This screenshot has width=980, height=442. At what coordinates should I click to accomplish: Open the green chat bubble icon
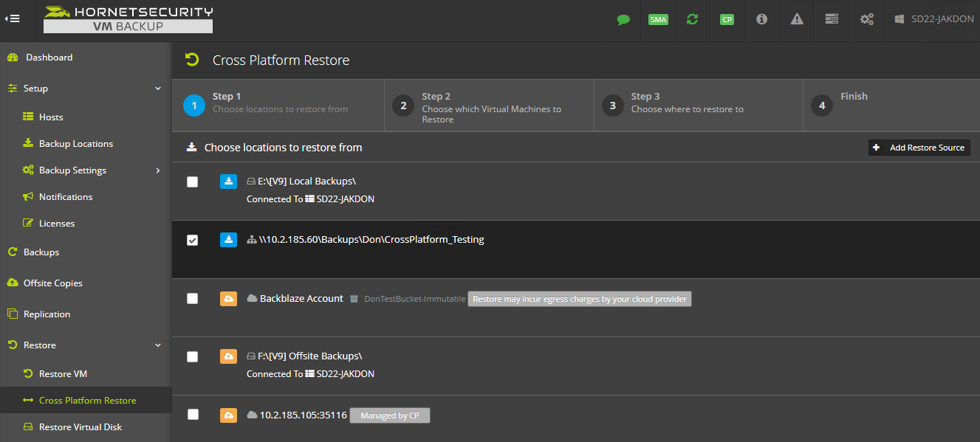623,20
